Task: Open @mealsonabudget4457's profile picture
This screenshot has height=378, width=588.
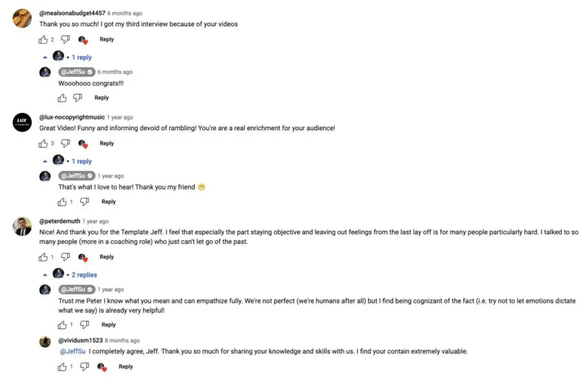Action: tap(21, 18)
